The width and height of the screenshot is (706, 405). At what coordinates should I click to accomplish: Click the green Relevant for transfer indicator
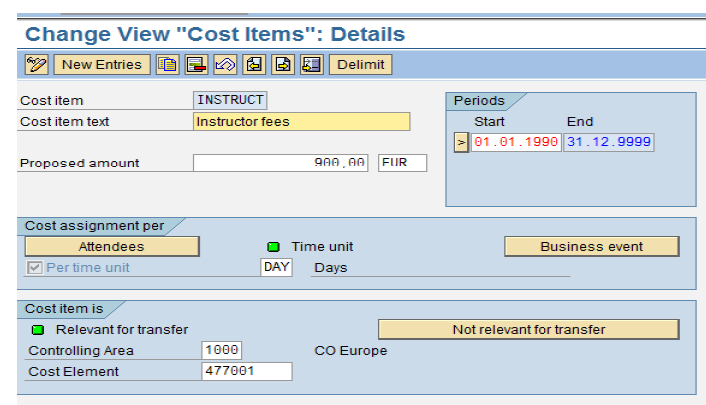pos(38,330)
